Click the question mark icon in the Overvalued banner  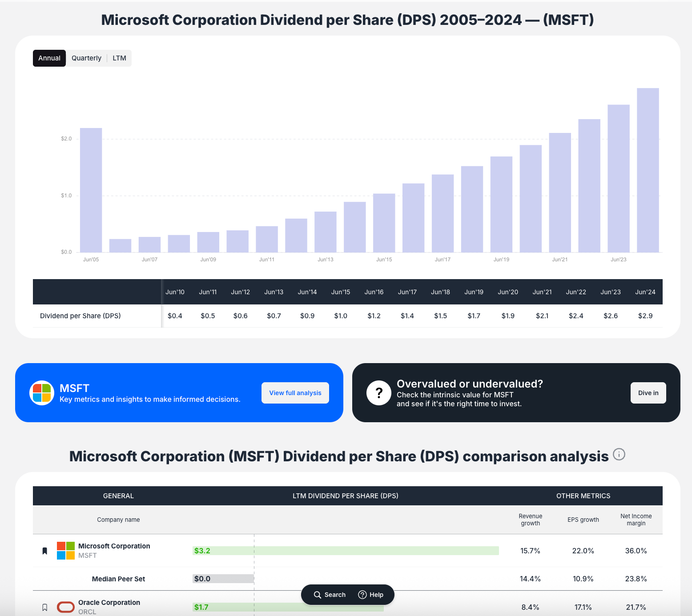(x=379, y=393)
